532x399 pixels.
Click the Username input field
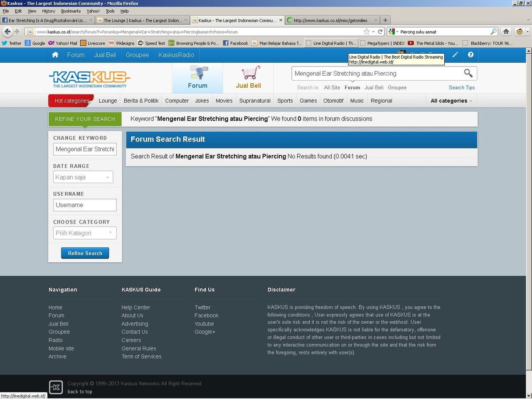coord(85,205)
